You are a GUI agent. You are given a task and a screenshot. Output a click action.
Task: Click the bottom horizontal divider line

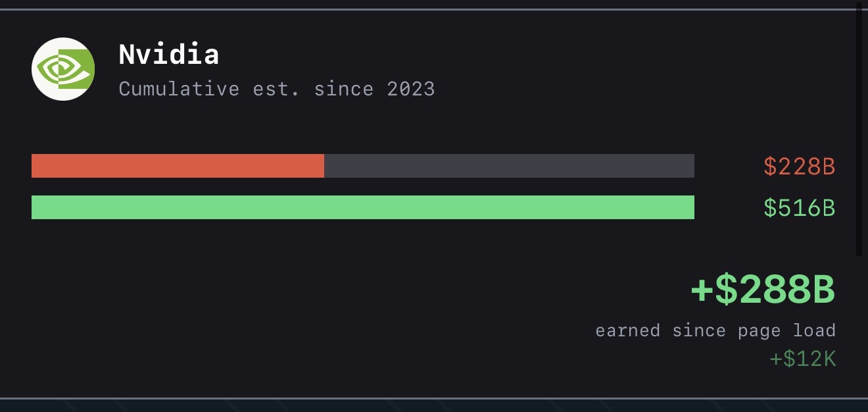434,398
